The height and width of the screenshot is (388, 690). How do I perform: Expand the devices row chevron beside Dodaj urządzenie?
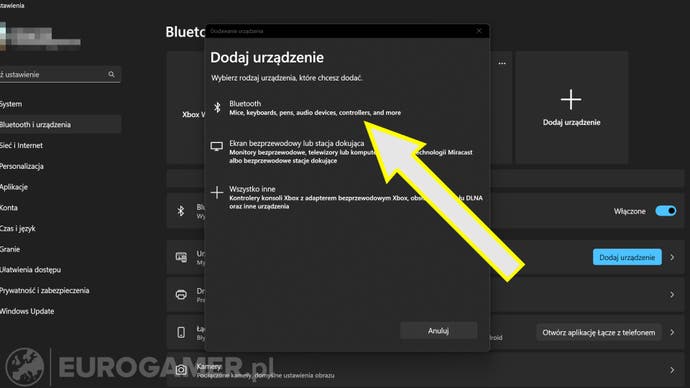[672, 257]
